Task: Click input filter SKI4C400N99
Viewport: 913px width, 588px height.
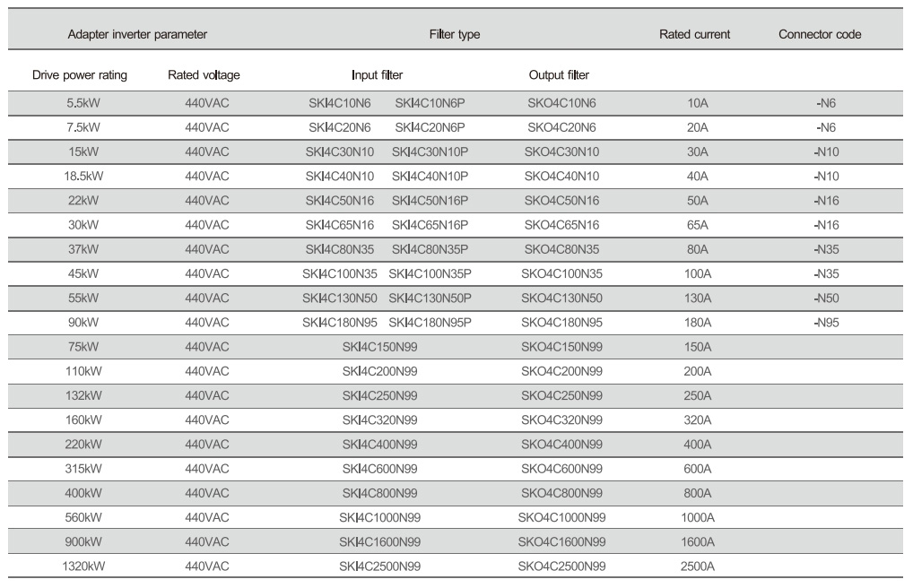Action: point(379,445)
